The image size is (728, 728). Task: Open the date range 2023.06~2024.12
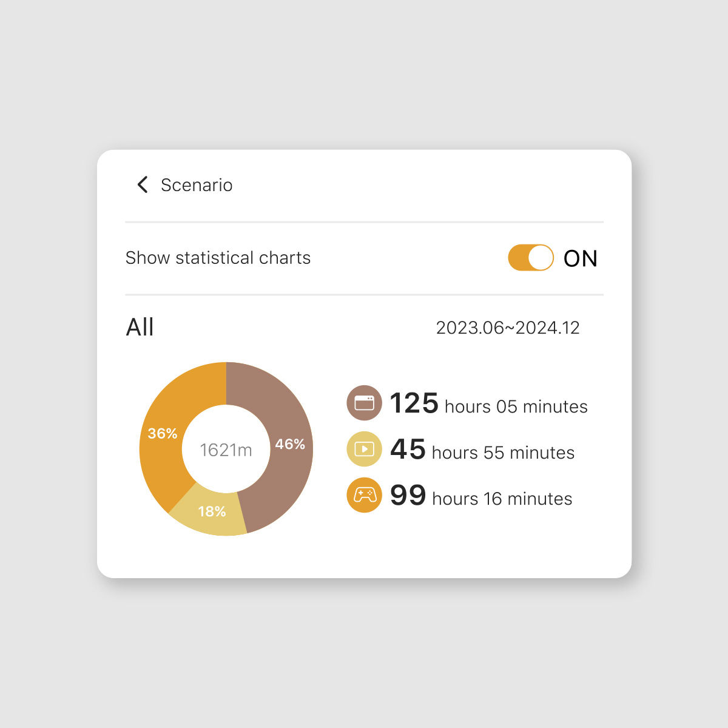(x=508, y=328)
